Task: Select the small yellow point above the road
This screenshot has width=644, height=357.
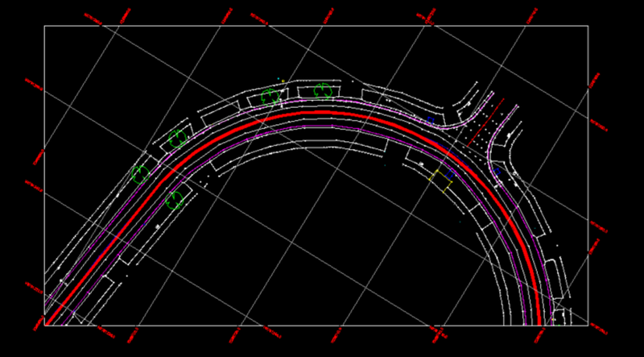Action: click(x=283, y=81)
